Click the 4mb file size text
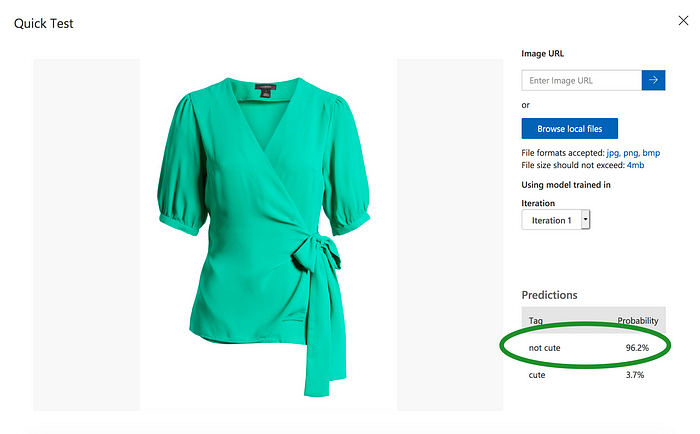This screenshot has height=434, width=700. click(635, 165)
